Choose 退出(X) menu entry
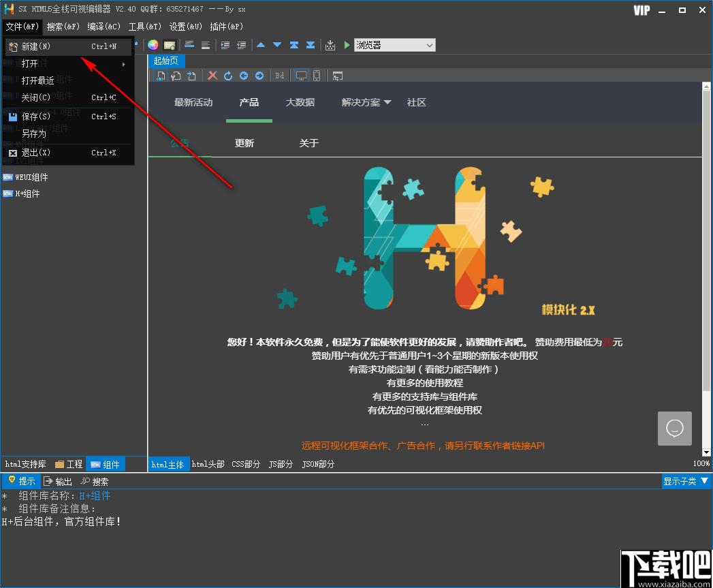 coord(68,153)
